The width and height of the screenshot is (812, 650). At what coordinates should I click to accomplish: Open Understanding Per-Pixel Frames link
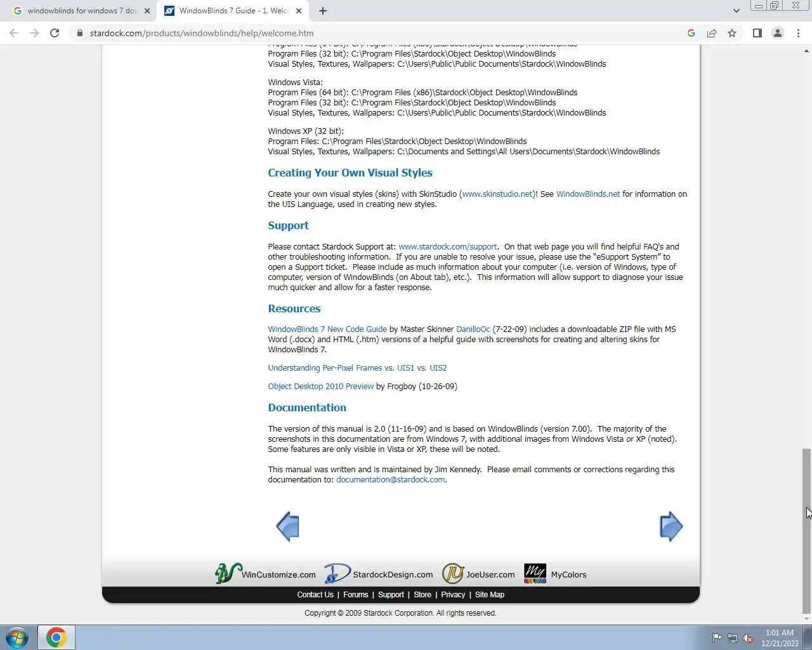coord(357,368)
